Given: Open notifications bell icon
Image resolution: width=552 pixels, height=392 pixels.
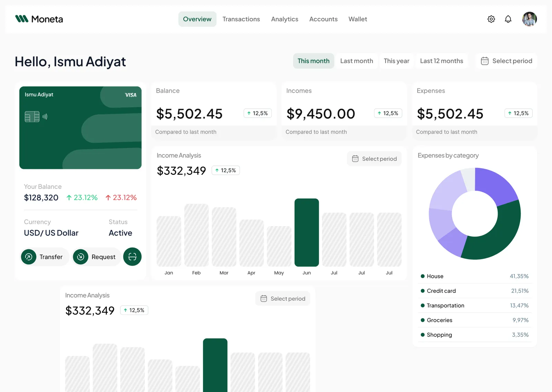Looking at the screenshot, I should (508, 19).
